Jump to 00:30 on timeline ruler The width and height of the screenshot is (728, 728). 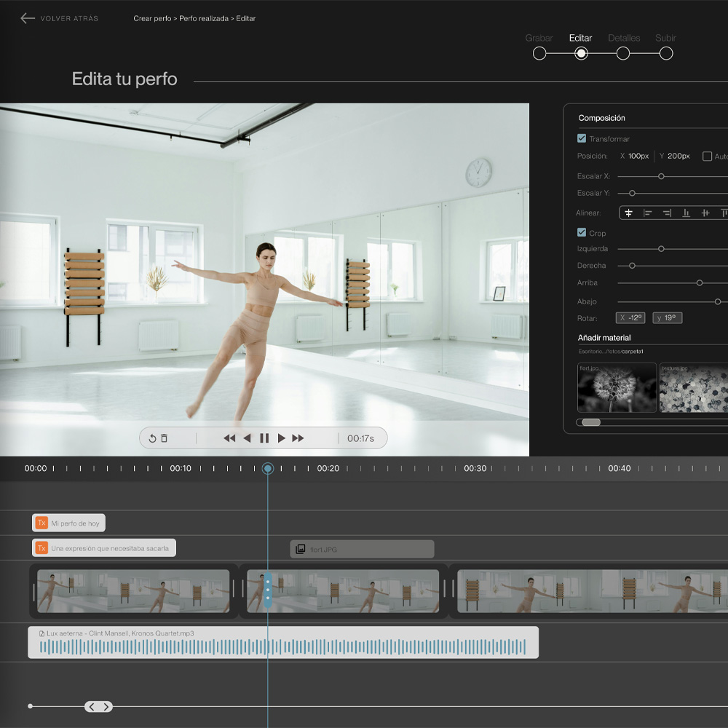pyautogui.click(x=475, y=468)
